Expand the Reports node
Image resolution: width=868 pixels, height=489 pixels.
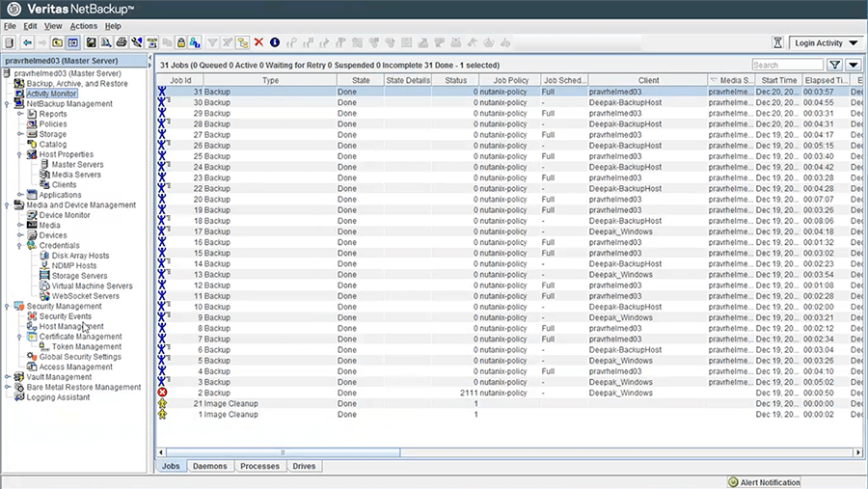coord(20,114)
